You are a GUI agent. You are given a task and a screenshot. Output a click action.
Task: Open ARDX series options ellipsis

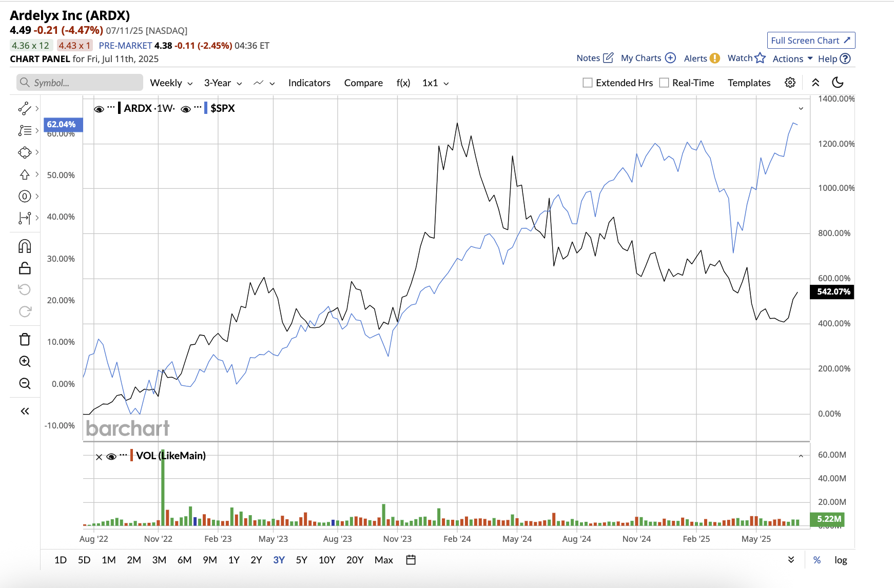point(111,107)
